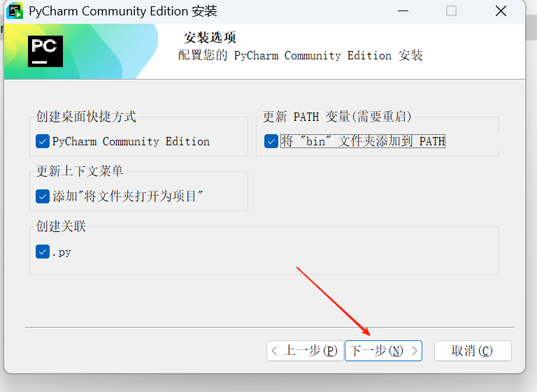
Task: Maximize the installer window
Action: point(451,11)
